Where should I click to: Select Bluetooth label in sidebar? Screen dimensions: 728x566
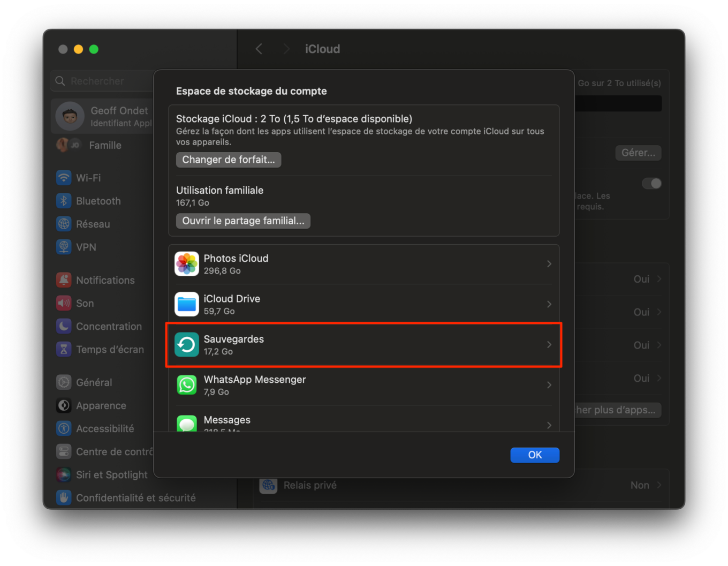pos(98,201)
